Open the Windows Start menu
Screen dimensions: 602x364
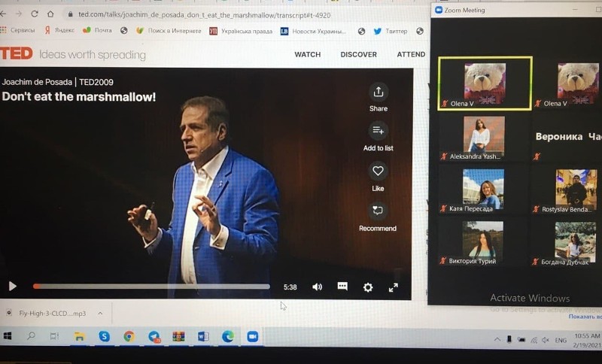7,336
